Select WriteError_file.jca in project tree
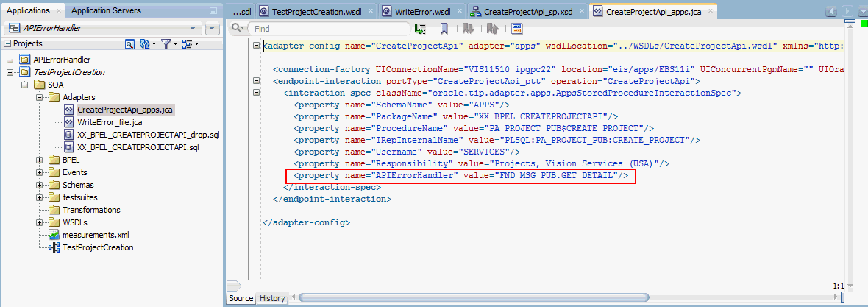 click(x=110, y=122)
